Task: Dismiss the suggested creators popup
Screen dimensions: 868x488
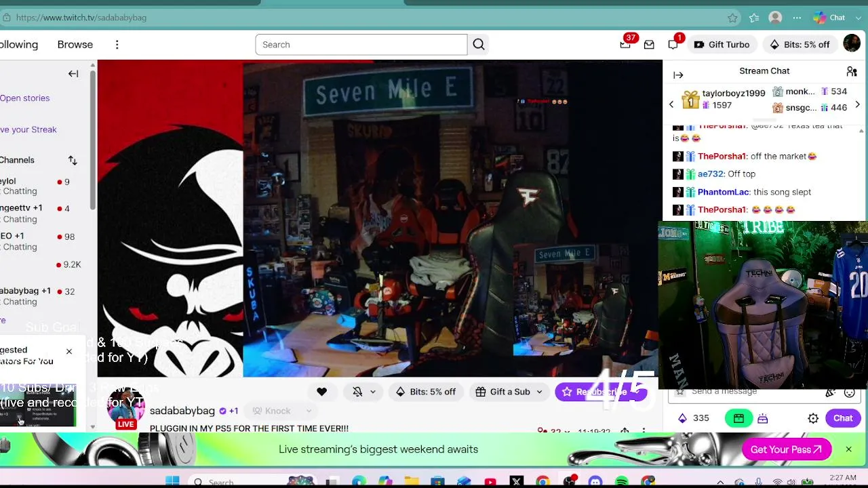Action: click(x=69, y=352)
